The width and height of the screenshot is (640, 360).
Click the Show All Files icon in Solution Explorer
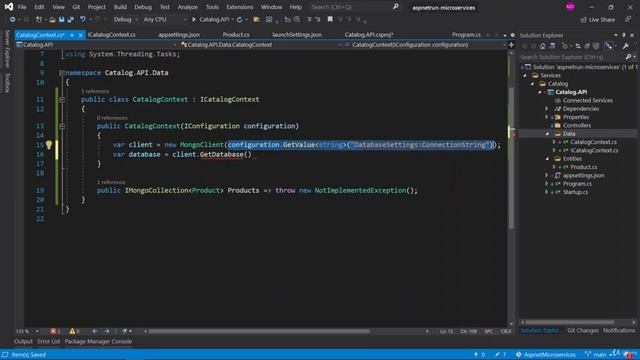pos(596,46)
